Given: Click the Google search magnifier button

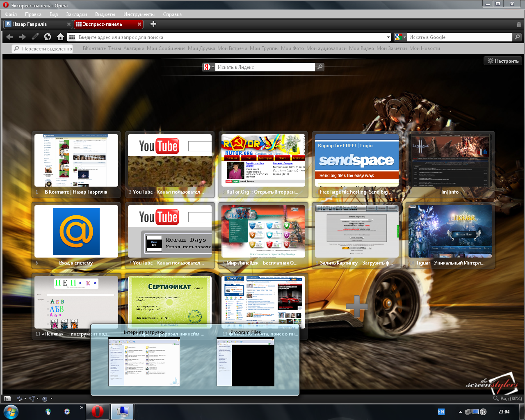Looking at the screenshot, I should click(518, 37).
